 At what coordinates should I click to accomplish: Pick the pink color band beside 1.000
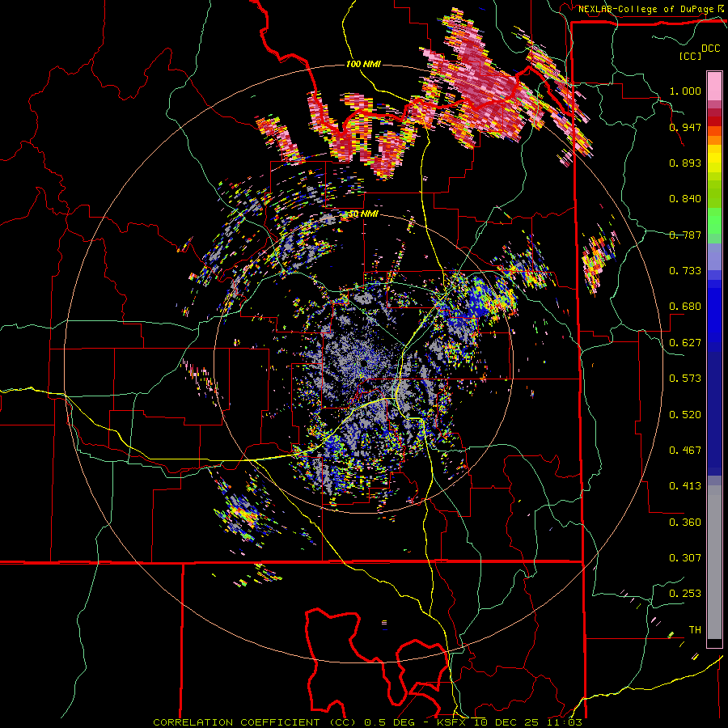pos(714,87)
